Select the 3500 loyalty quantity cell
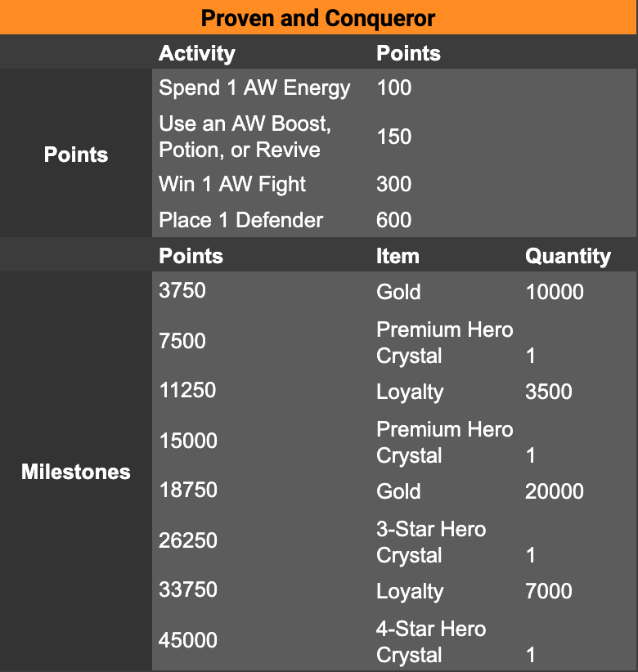 point(549,392)
